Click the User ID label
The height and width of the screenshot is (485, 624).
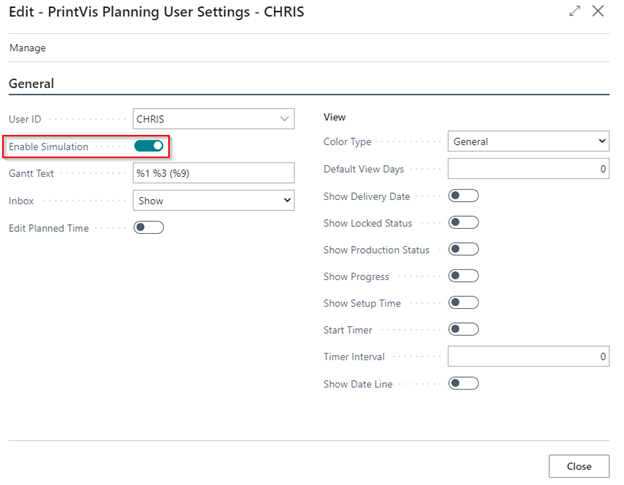pyautogui.click(x=25, y=119)
